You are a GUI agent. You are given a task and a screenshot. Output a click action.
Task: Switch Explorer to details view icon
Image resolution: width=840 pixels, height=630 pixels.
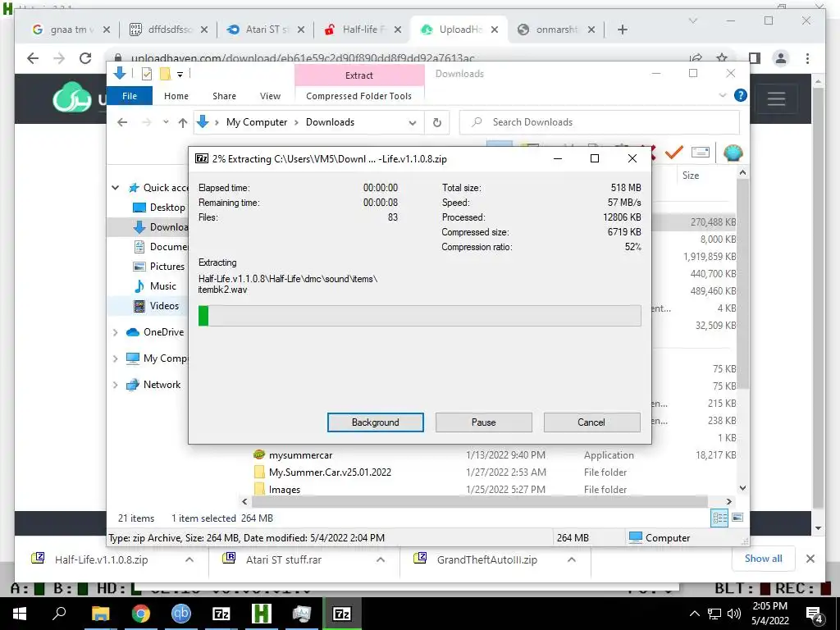point(719,518)
